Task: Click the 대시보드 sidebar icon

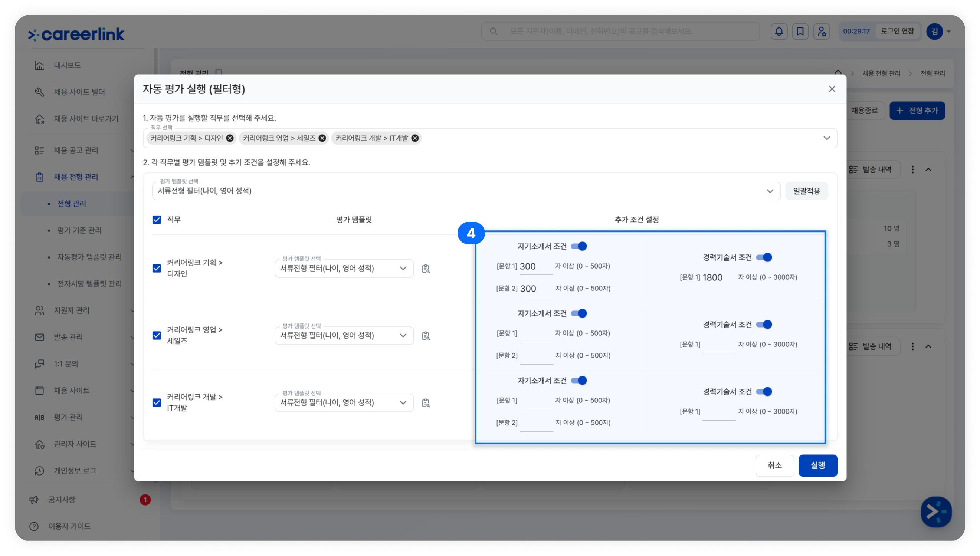Action: (39, 65)
